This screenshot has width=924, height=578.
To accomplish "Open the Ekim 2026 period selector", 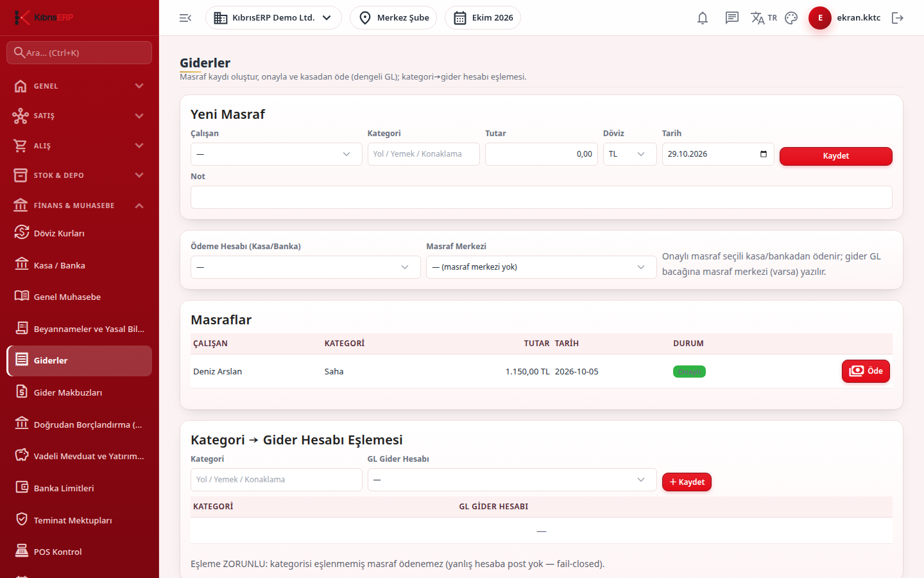I will point(483,18).
